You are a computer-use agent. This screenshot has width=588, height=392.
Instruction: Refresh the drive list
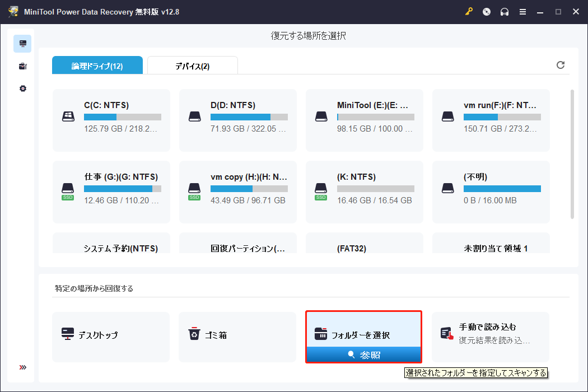[561, 65]
